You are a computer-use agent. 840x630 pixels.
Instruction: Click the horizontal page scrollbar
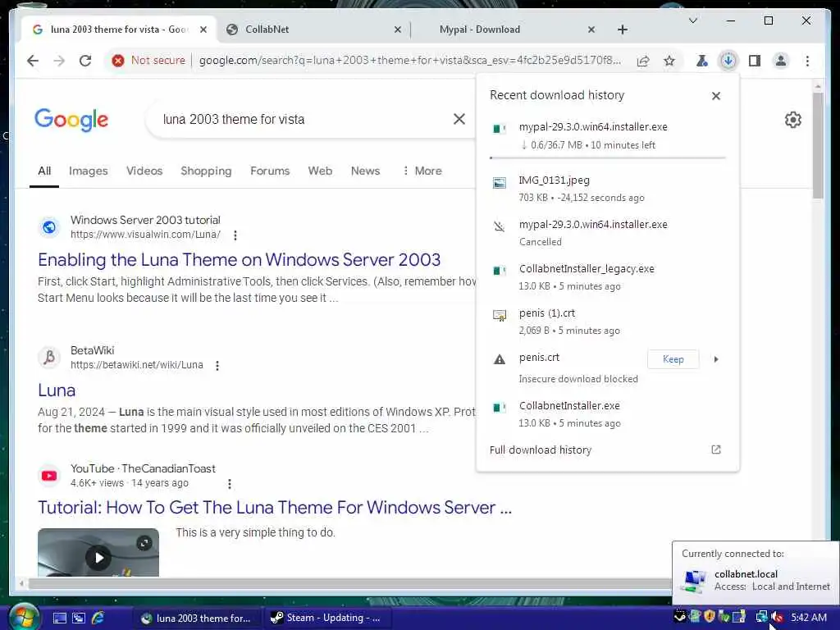pyautogui.click(x=348, y=583)
